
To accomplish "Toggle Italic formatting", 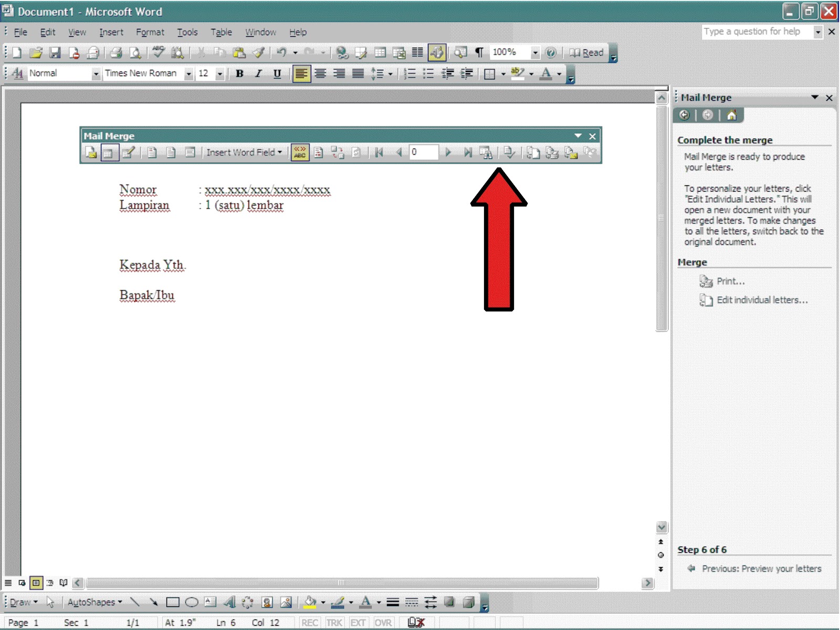I will [x=258, y=73].
